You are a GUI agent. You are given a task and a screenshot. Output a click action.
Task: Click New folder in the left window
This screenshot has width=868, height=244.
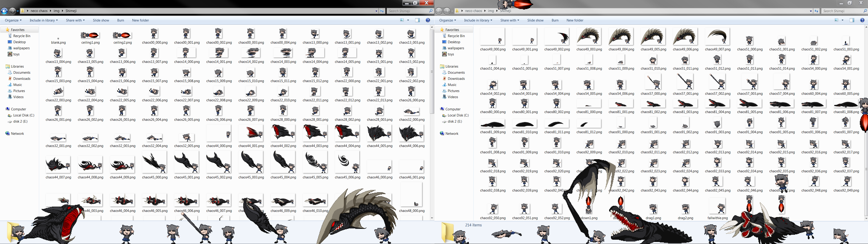tap(140, 20)
